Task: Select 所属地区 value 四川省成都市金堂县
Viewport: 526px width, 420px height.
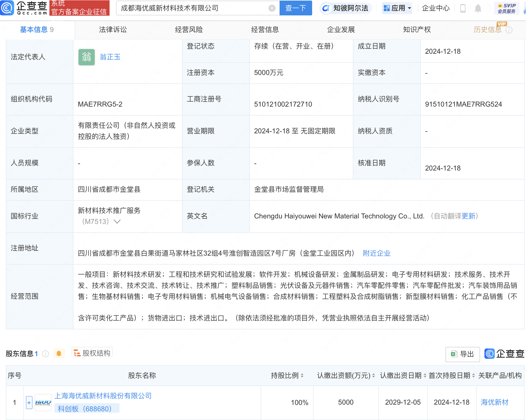Action: tap(109, 189)
